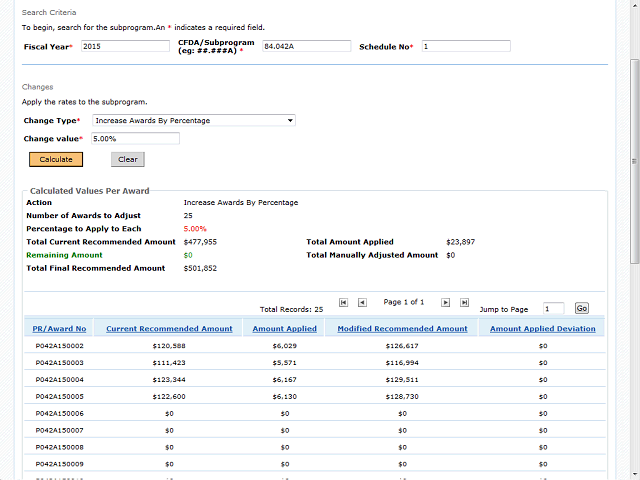This screenshot has width=640, height=480.
Task: Click the CFDA/Subprogram text field
Action: pos(306,46)
